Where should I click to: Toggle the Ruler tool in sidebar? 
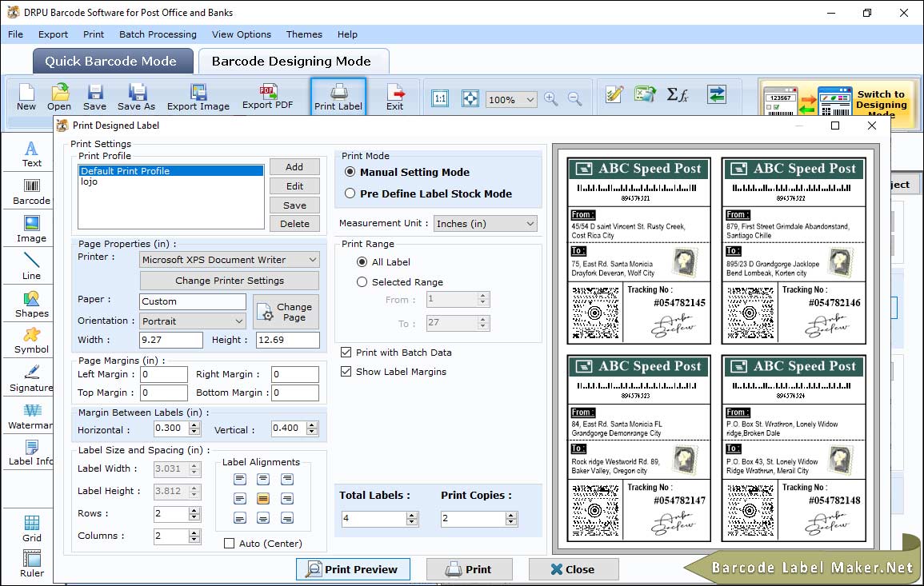click(32, 564)
